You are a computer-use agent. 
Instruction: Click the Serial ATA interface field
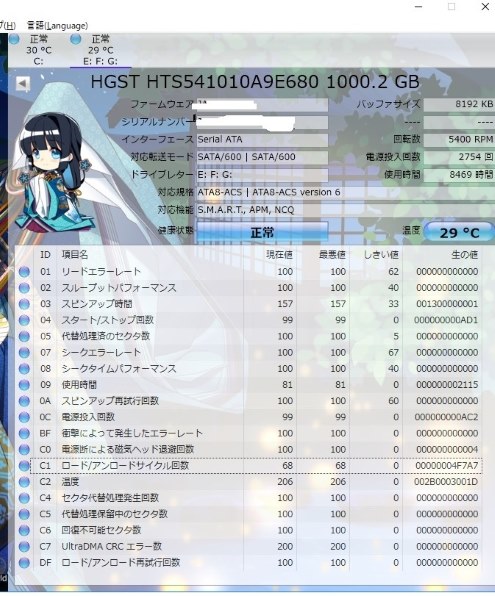click(262, 139)
